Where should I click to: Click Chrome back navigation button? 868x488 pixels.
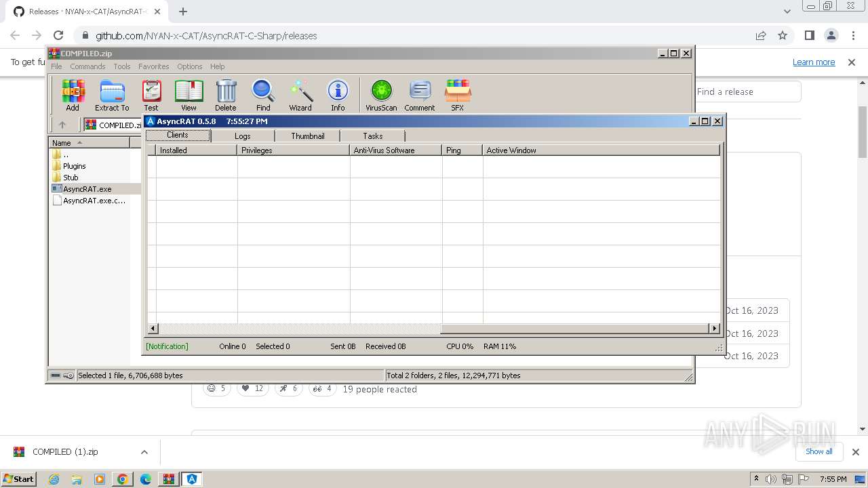click(15, 35)
